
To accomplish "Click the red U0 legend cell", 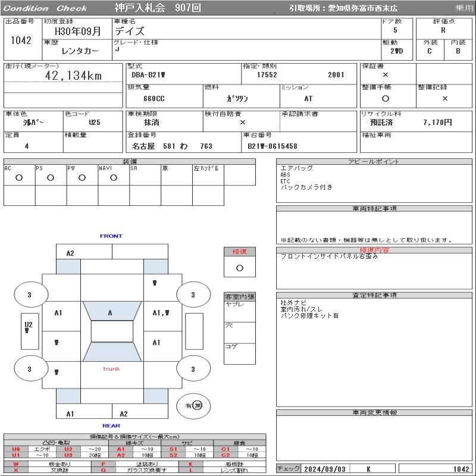I will [x=16, y=449].
